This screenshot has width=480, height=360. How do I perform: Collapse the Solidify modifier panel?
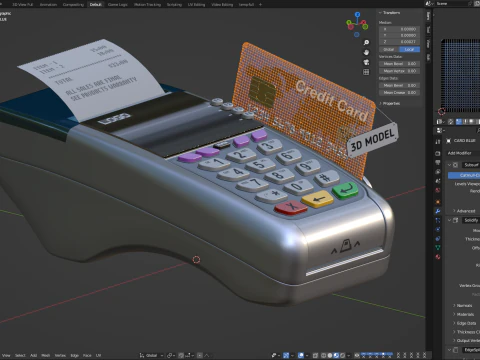tap(449, 220)
